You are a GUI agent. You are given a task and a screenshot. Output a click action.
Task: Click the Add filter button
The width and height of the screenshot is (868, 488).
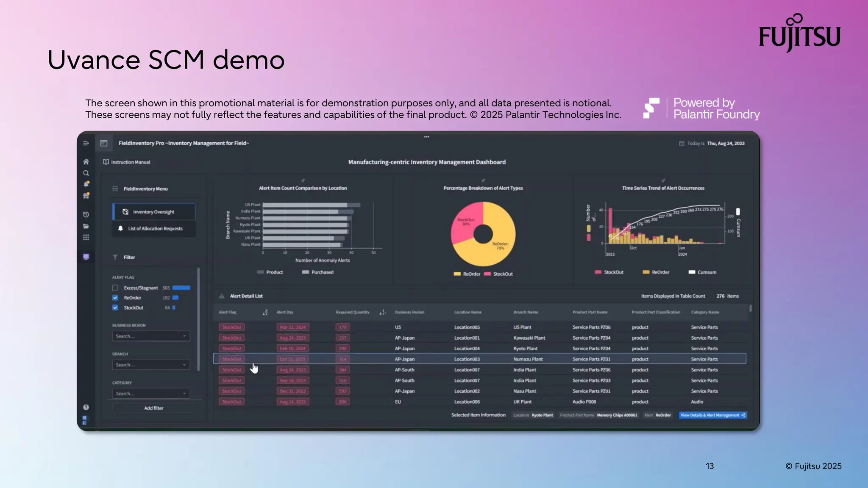click(154, 408)
